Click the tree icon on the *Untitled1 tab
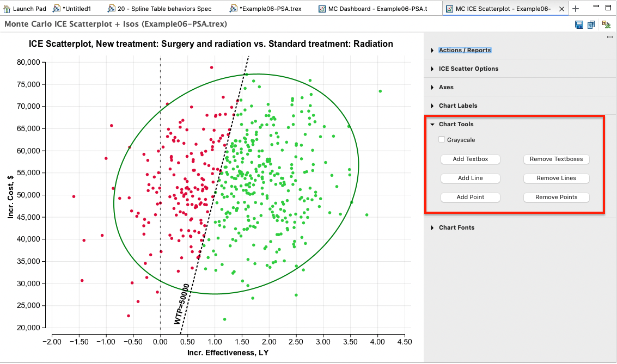617x364 pixels. 55,8
